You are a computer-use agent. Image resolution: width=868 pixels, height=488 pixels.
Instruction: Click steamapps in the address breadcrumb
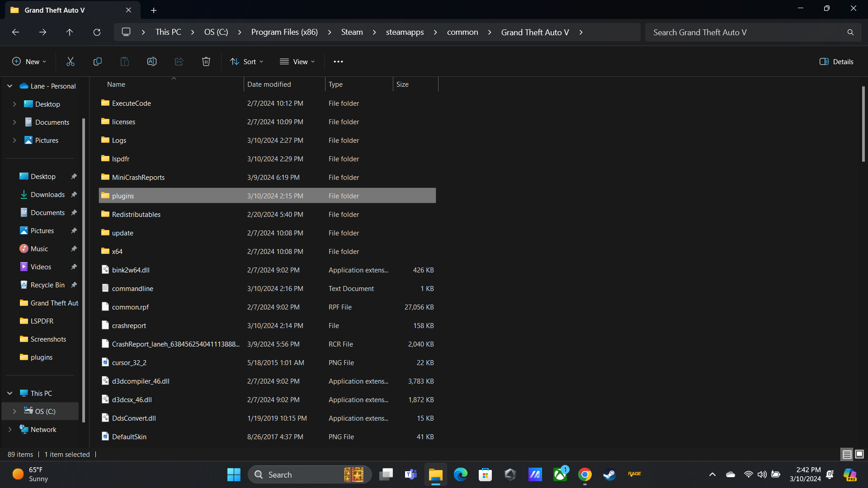tap(405, 32)
